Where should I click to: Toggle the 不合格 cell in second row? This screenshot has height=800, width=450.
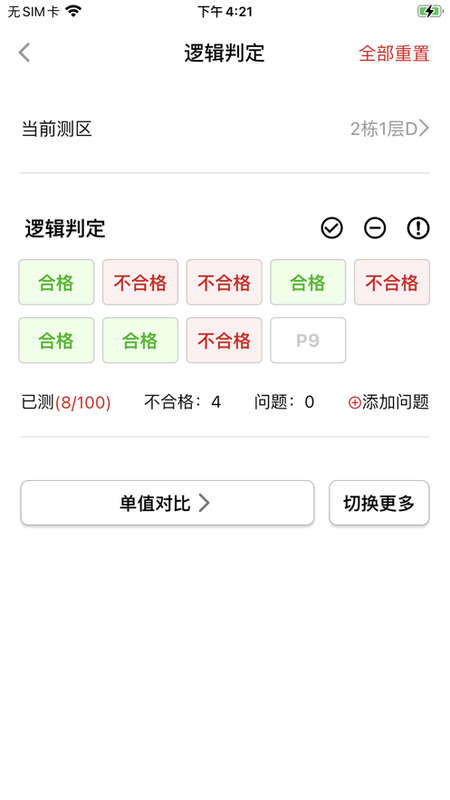point(224,340)
